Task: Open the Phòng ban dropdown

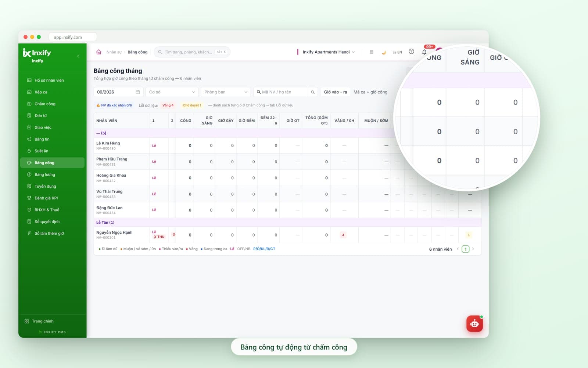Action: pyautogui.click(x=226, y=92)
